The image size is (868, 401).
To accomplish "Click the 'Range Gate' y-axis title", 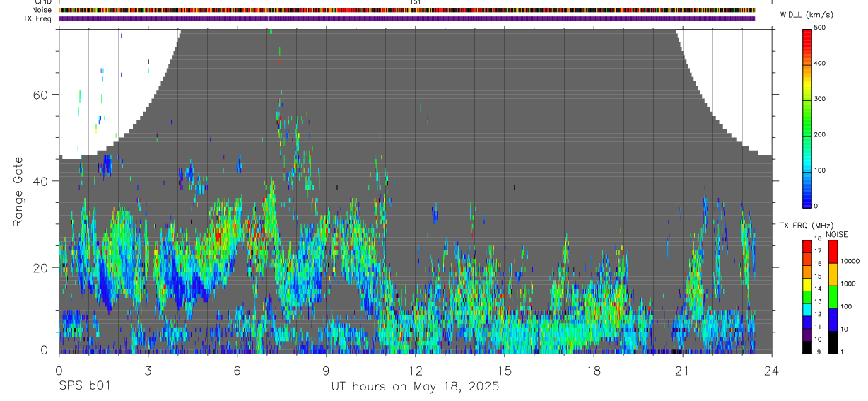I will click(x=18, y=192).
